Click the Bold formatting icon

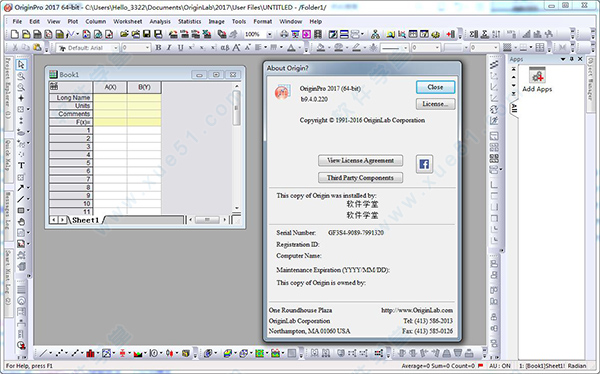[158, 47]
